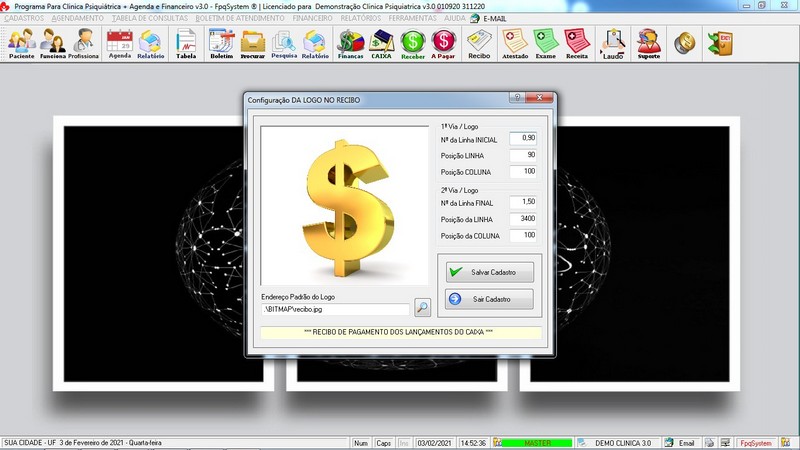Open the CAIXA cash register icon
Image resolution: width=800 pixels, height=450 pixels.
(x=382, y=44)
